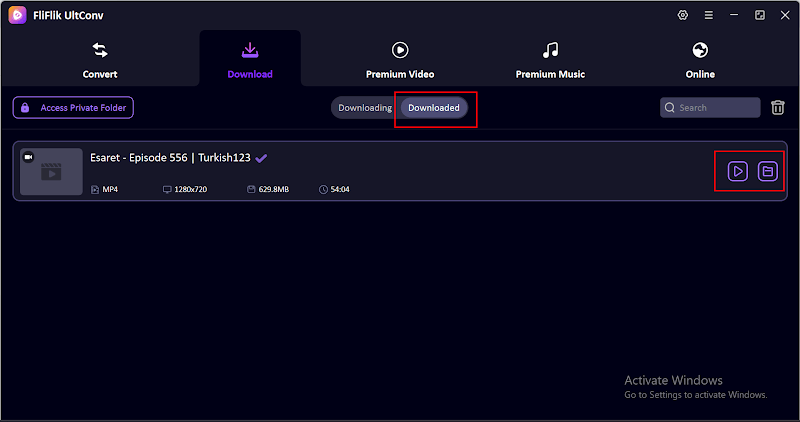This screenshot has height=422, width=800.
Task: Click the padlock icon on Private Folder
Action: click(25, 108)
